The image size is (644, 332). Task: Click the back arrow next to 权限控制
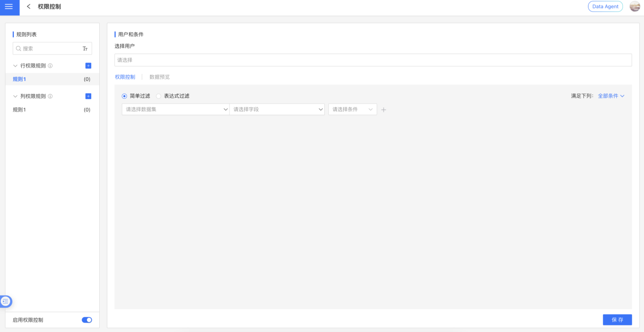29,7
